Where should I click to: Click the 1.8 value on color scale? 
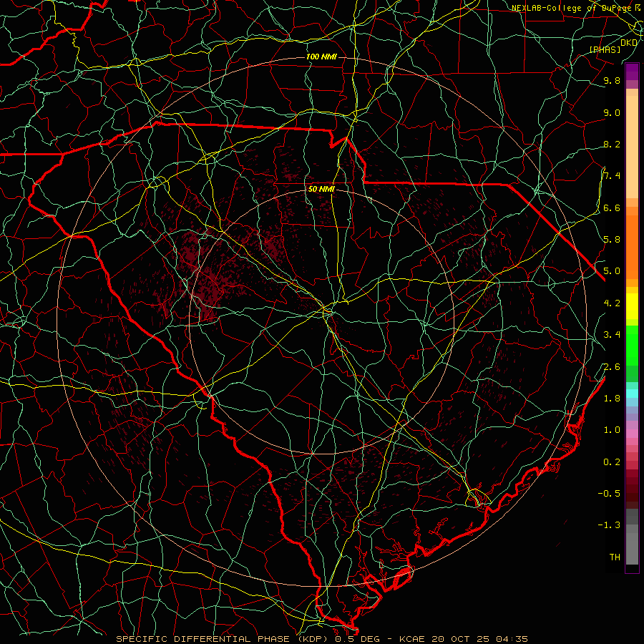(x=612, y=399)
